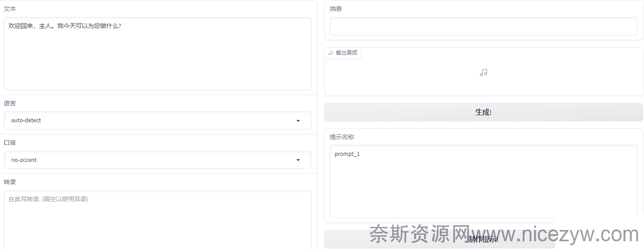Click the 转录 label
This screenshot has height=250, width=644.
pos(10,182)
